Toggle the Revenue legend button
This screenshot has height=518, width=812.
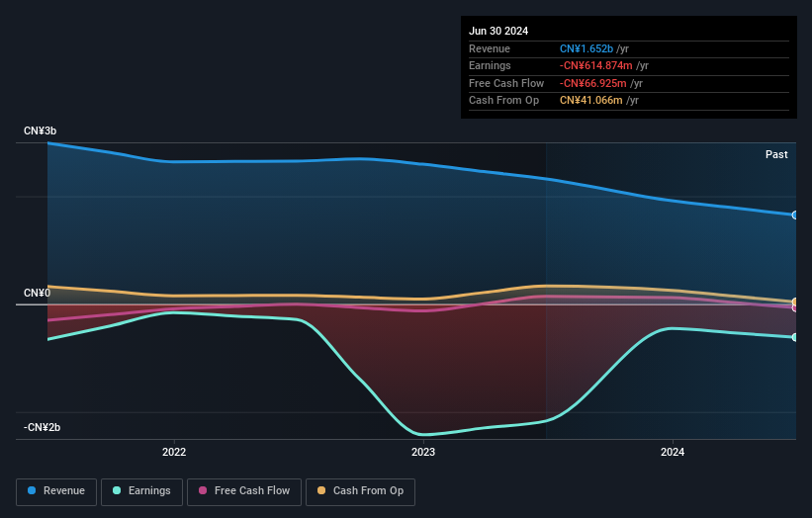(x=56, y=491)
